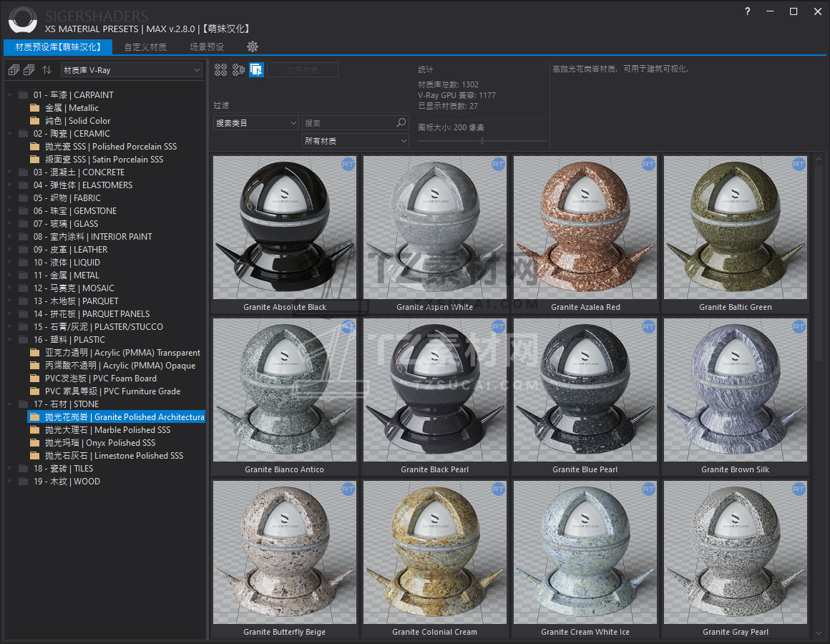Open the 所有材质 filter dropdown
This screenshot has width=830, height=644.
click(x=355, y=141)
